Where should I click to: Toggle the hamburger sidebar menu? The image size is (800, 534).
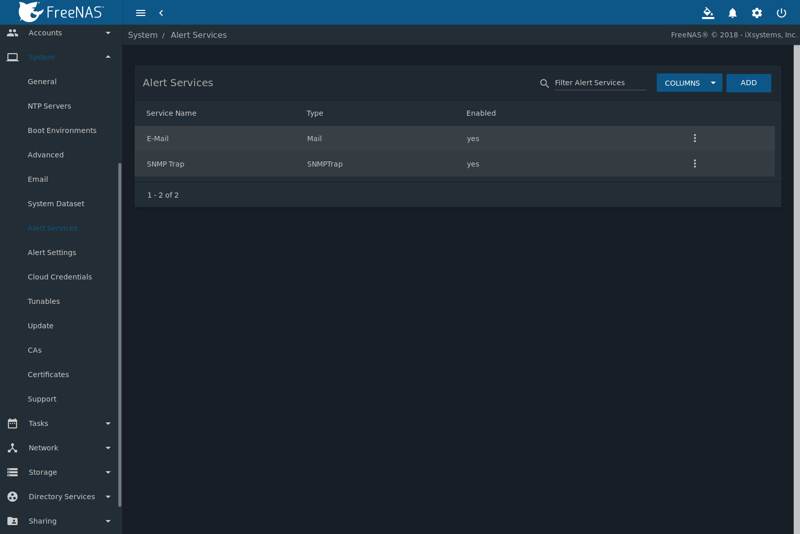[x=140, y=13]
